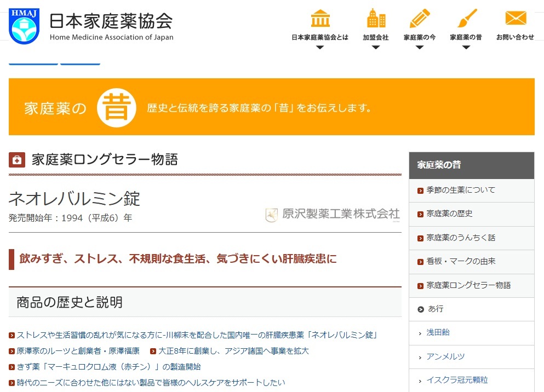Viewport: 544px width, 392px height.
Task: Open link 大正8年に創業し、アジア諸国へ事業を拡大
Action: click(233, 351)
